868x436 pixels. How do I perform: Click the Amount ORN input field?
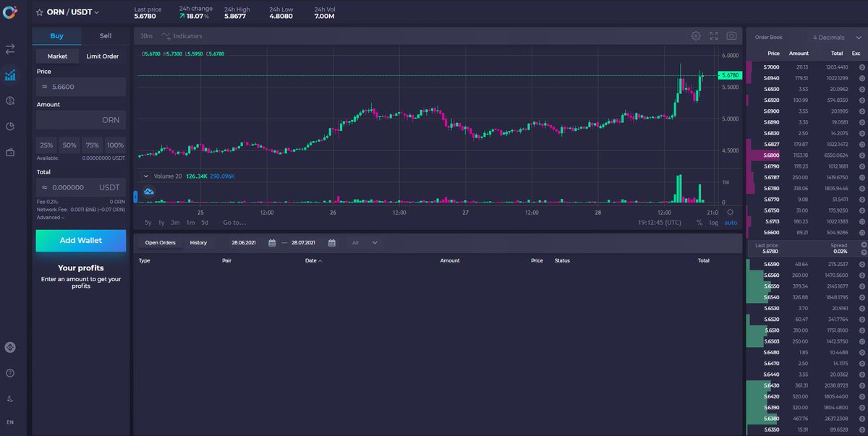click(81, 120)
